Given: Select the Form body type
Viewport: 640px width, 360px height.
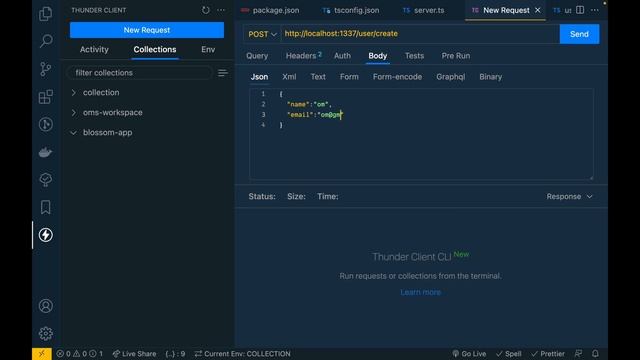Looking at the screenshot, I should (x=349, y=77).
